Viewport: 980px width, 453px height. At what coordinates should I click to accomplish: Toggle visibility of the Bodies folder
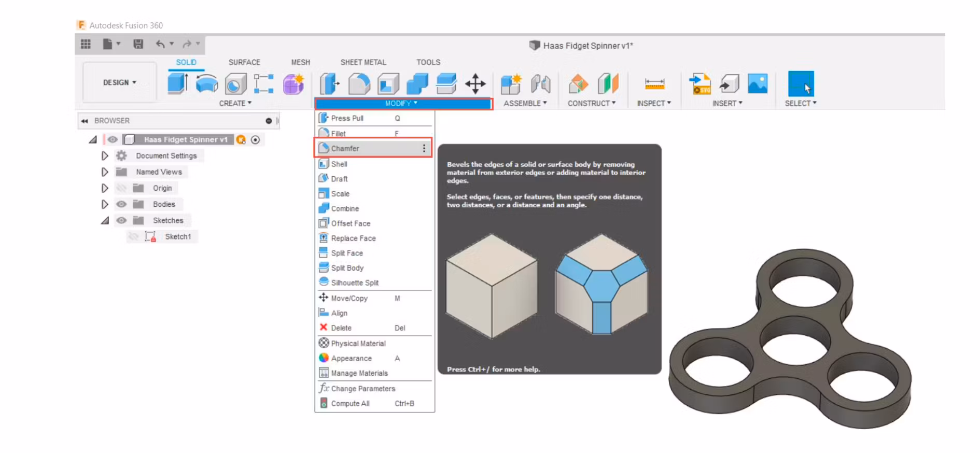pos(121,204)
